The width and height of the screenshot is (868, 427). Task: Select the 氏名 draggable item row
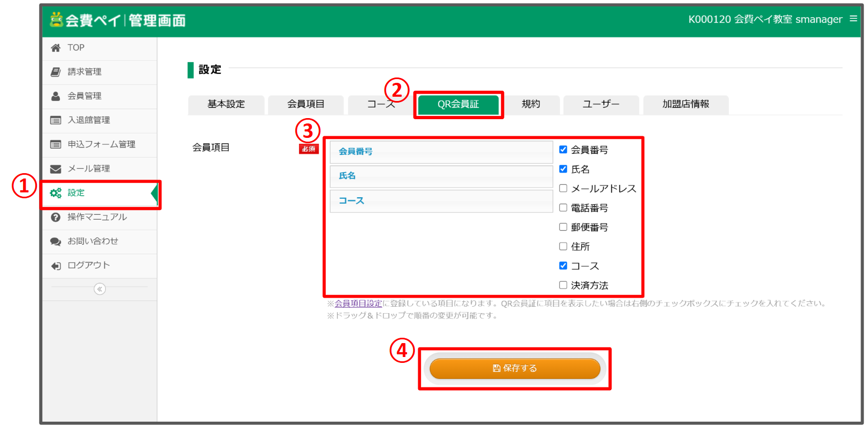441,176
